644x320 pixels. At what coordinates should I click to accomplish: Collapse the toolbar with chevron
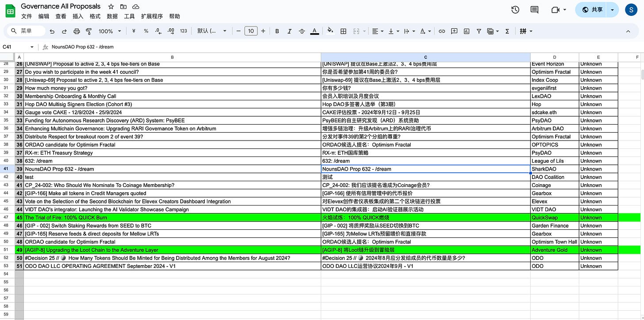coord(628,31)
